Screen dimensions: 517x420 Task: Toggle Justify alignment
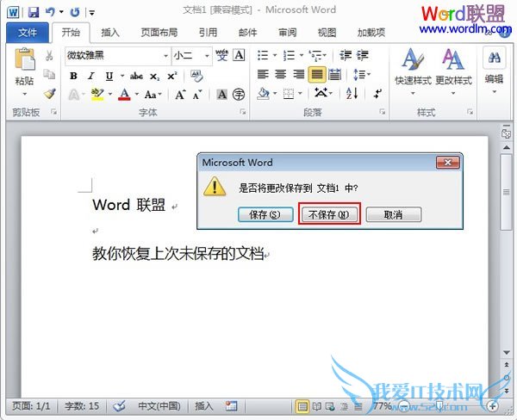(x=317, y=75)
